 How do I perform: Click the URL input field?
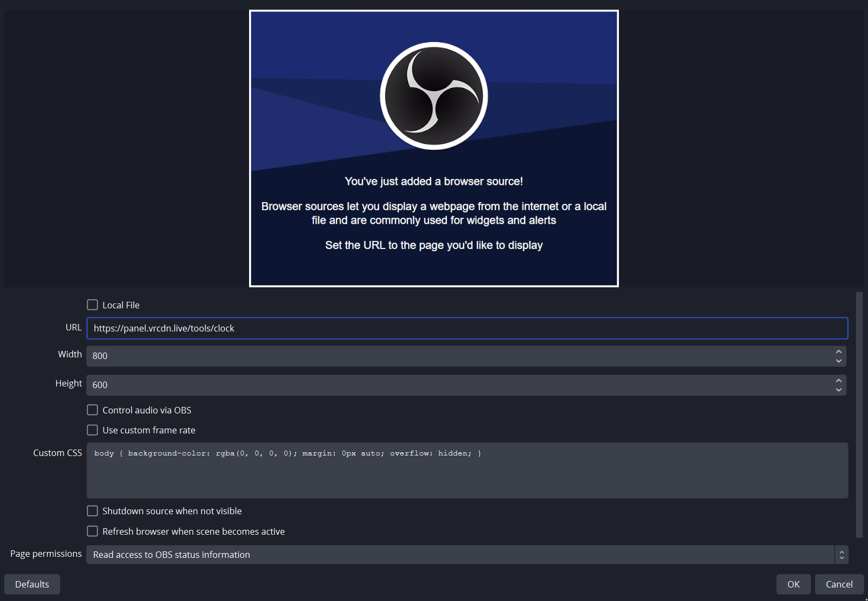point(467,328)
